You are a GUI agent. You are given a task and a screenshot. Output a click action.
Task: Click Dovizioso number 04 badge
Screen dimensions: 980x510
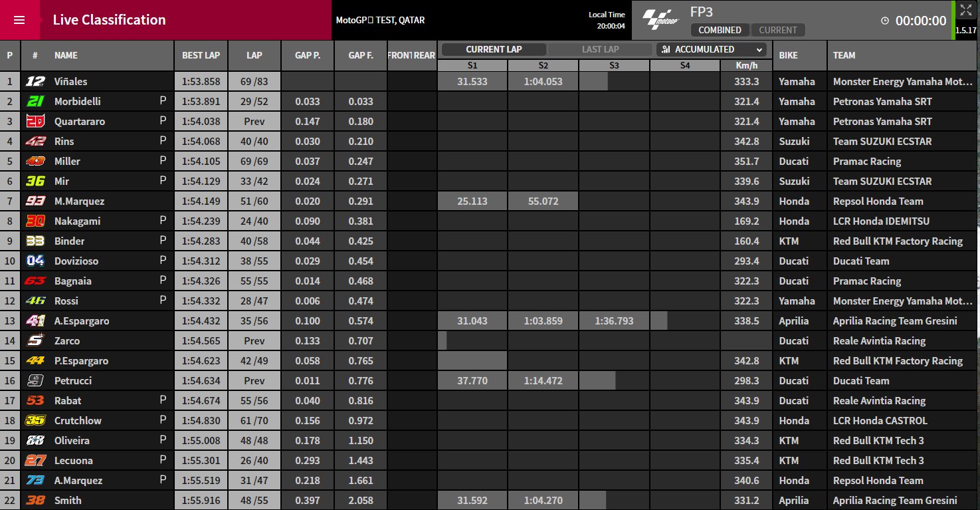click(x=35, y=261)
